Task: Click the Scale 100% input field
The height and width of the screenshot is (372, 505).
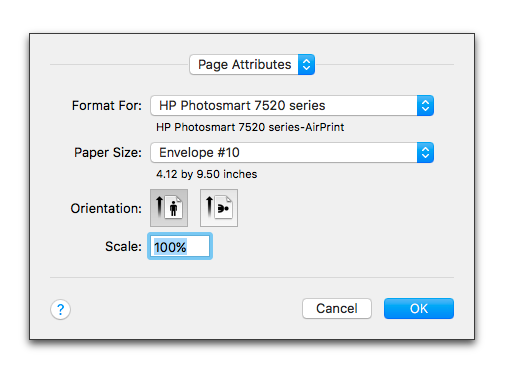Action: tap(180, 247)
